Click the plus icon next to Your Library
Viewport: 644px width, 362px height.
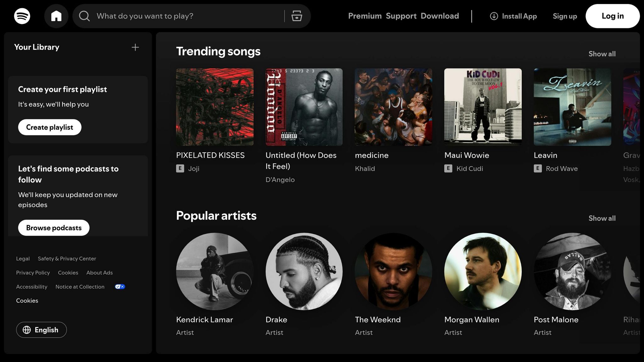[x=135, y=47]
